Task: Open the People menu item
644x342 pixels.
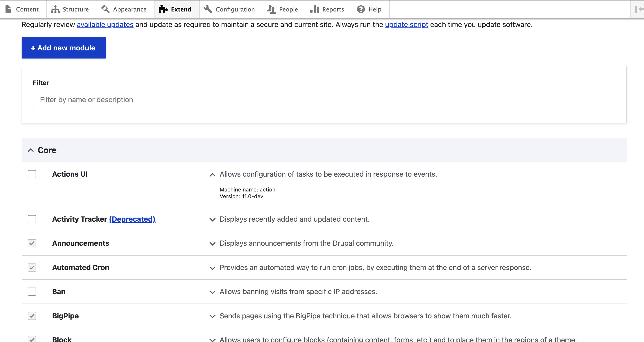Action: point(284,9)
